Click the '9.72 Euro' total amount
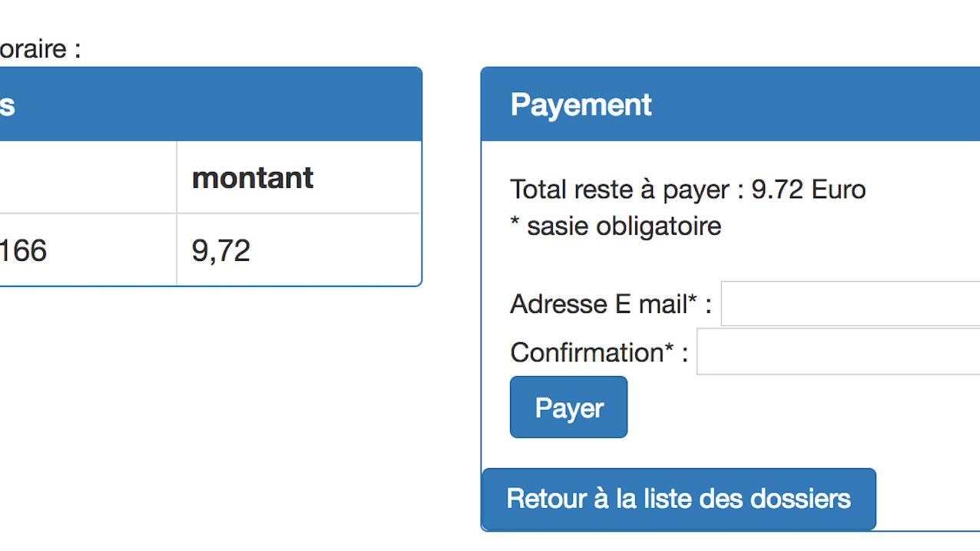 pos(808,190)
